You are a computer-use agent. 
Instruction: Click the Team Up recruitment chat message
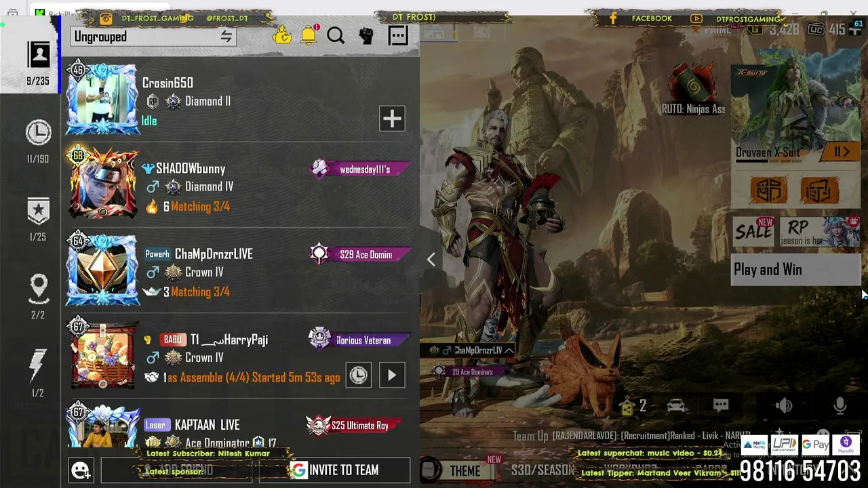[631, 436]
